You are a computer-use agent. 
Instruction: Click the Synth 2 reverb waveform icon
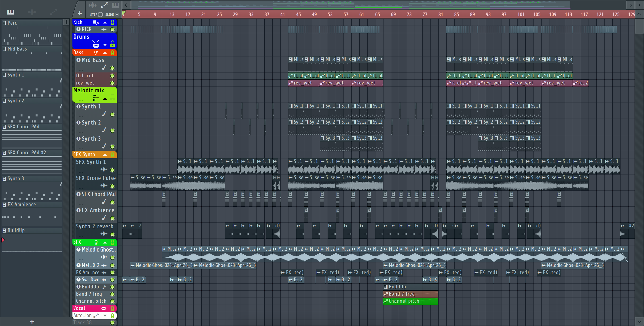104,234
